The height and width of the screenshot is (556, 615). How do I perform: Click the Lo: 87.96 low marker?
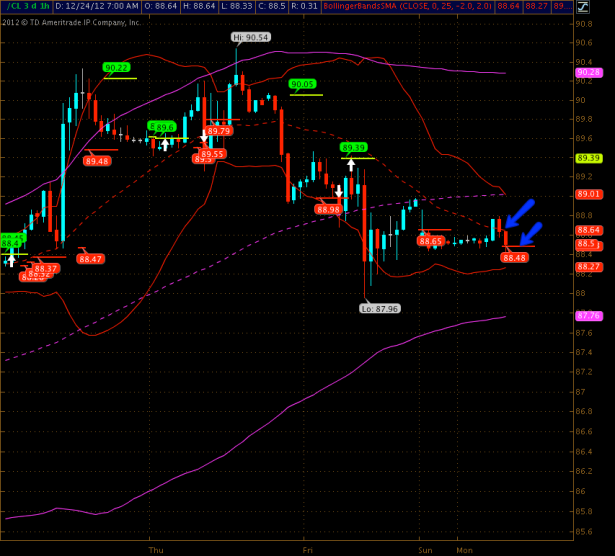pos(378,309)
